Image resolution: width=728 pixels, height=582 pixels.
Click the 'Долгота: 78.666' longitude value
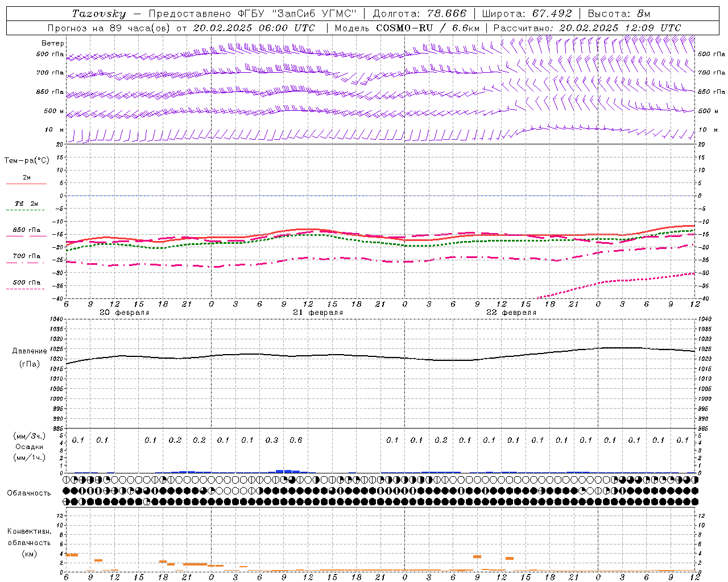419,14
